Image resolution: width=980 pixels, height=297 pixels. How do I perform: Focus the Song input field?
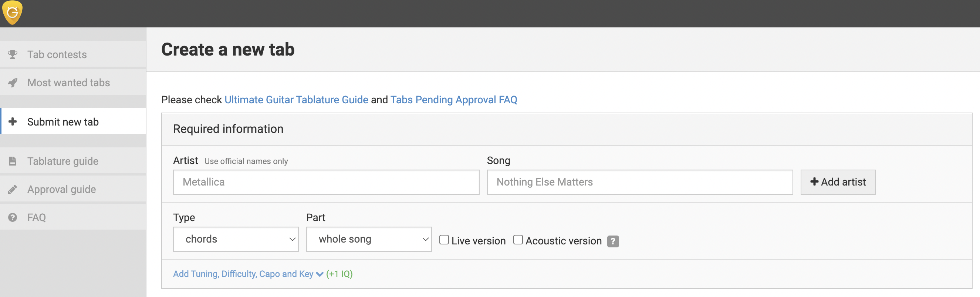pos(640,182)
